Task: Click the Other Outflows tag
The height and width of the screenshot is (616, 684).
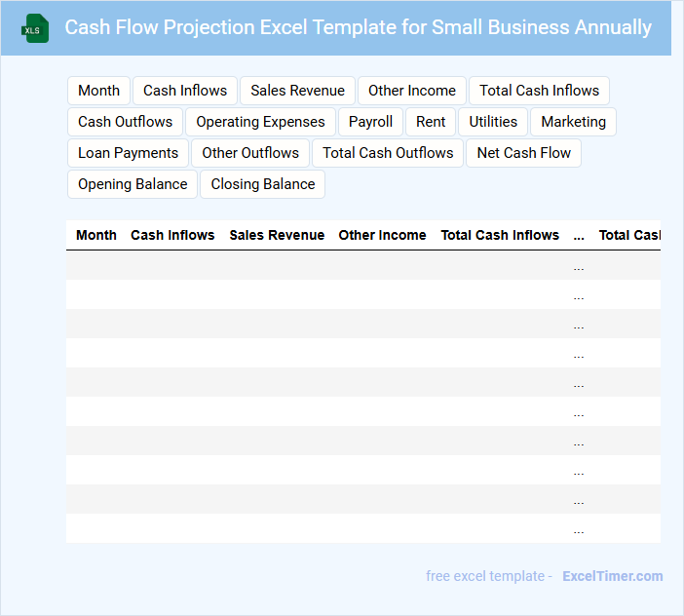Action: [x=250, y=153]
